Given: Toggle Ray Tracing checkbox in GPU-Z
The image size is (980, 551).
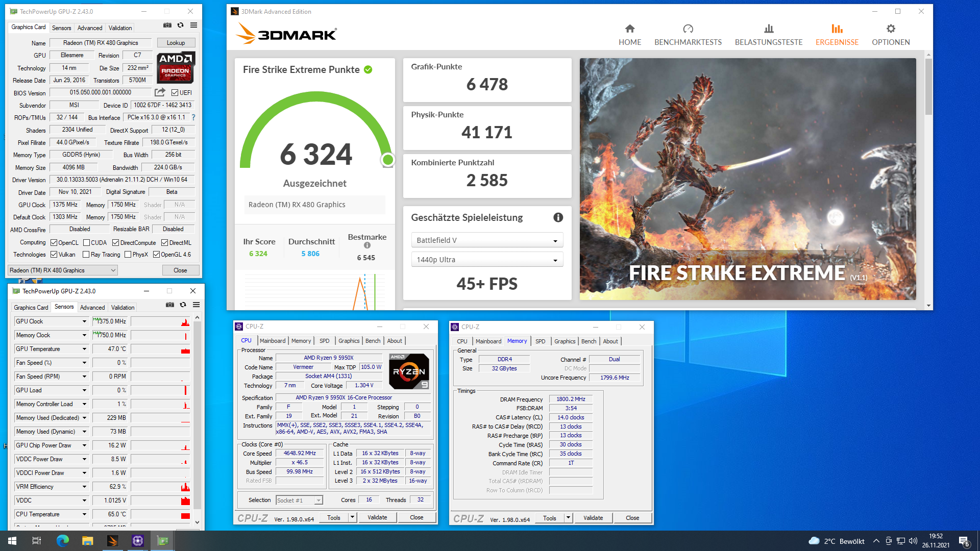Looking at the screenshot, I should pos(86,255).
